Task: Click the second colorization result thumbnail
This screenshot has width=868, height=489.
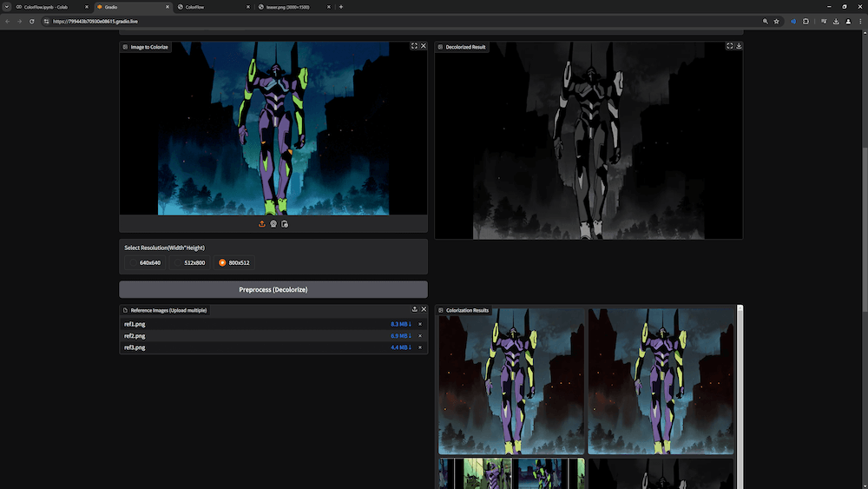Action: [x=661, y=382]
